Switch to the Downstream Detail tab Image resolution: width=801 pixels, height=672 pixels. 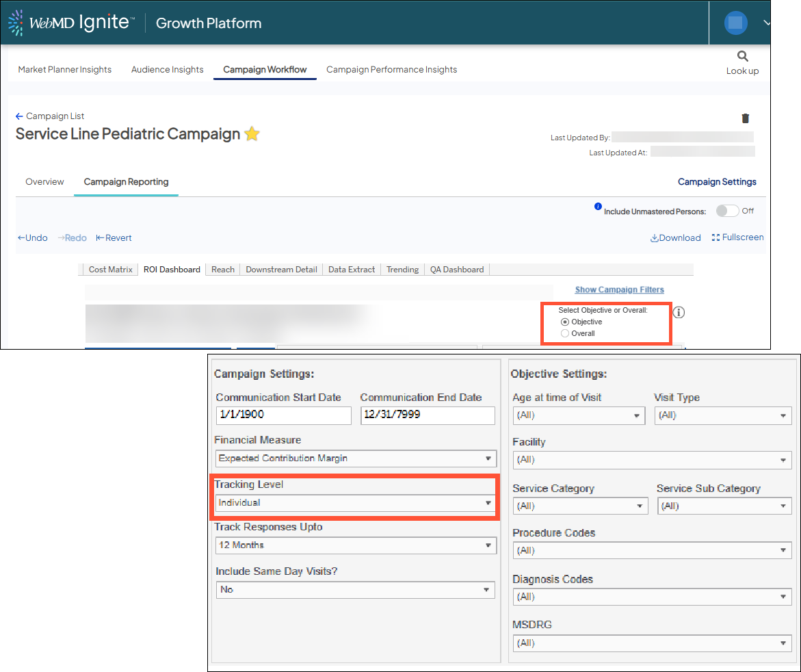(281, 270)
